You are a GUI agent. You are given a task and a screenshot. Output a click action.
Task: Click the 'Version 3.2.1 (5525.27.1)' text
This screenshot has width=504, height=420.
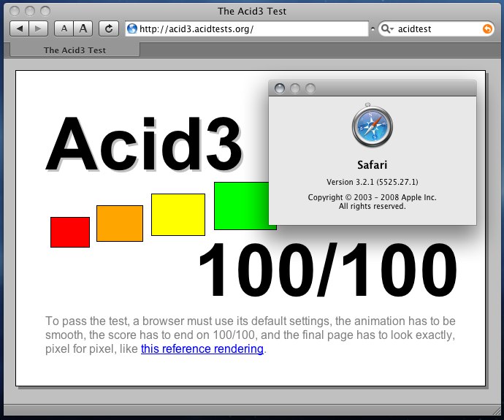click(x=373, y=182)
